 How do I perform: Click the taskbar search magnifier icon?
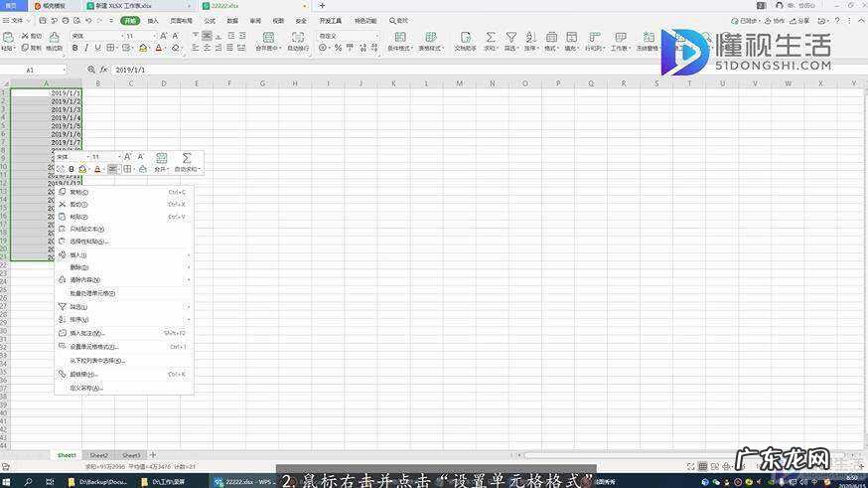[28, 481]
